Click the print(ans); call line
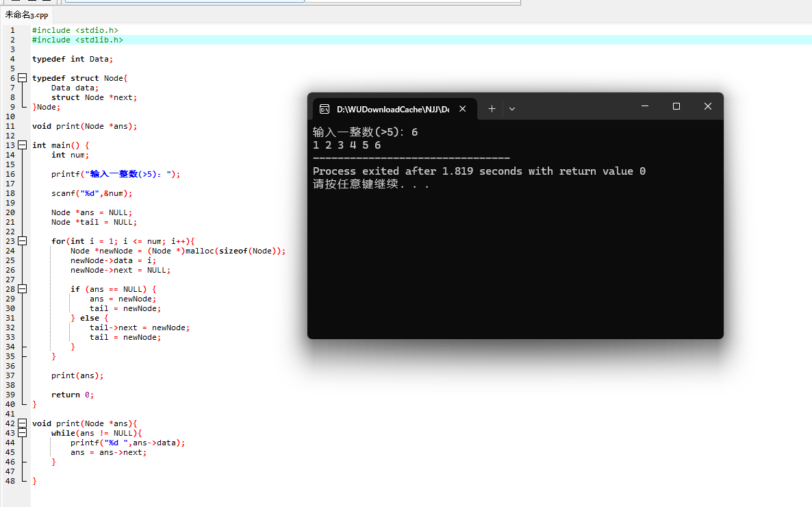The image size is (812, 507). 77,375
